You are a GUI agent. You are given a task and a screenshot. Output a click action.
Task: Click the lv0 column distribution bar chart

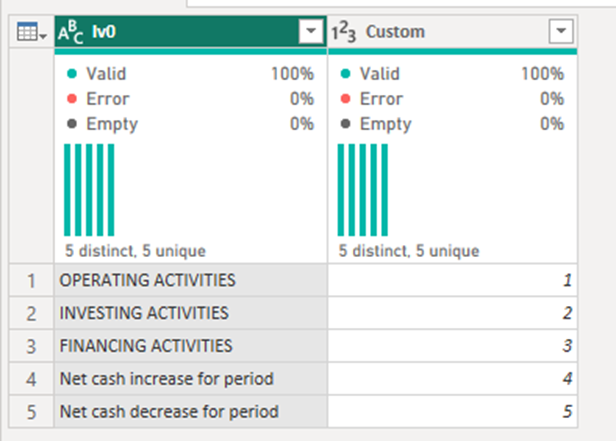coord(90,187)
